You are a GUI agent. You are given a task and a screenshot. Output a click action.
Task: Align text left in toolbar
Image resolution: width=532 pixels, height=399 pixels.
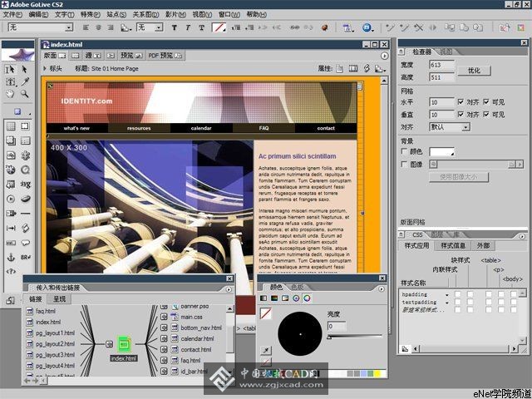tap(86, 27)
